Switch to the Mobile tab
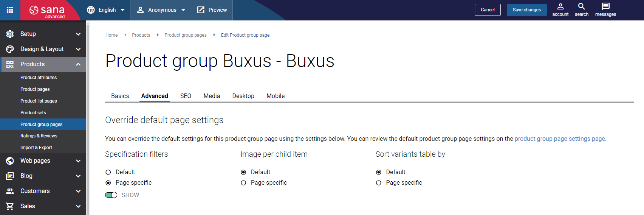 [276, 96]
